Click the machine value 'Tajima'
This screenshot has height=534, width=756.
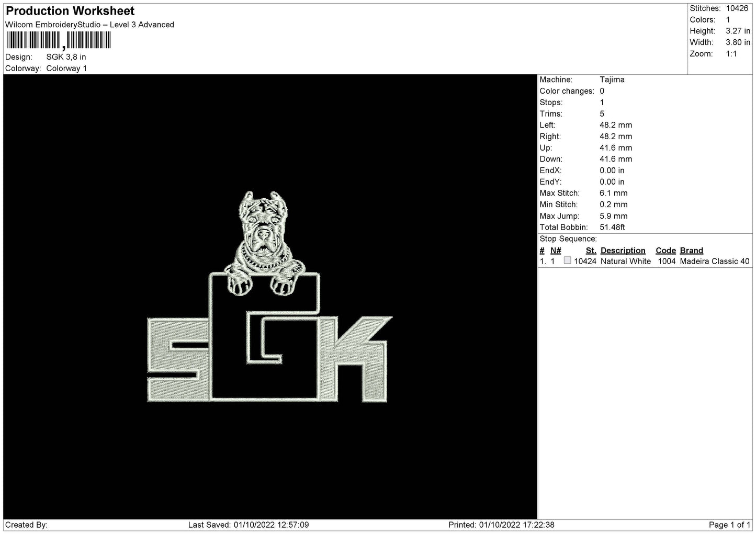(612, 79)
